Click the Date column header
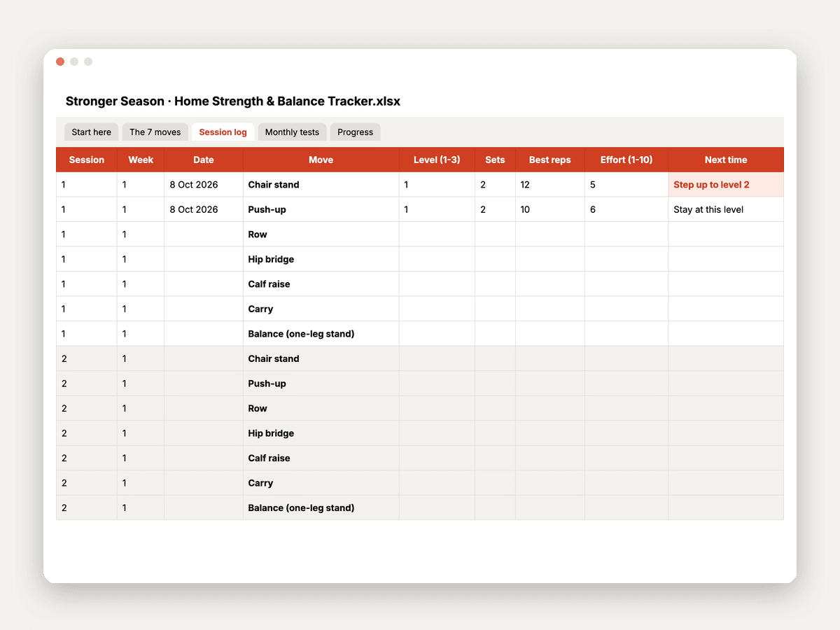Viewport: 840px width, 630px height. pyautogui.click(x=204, y=160)
